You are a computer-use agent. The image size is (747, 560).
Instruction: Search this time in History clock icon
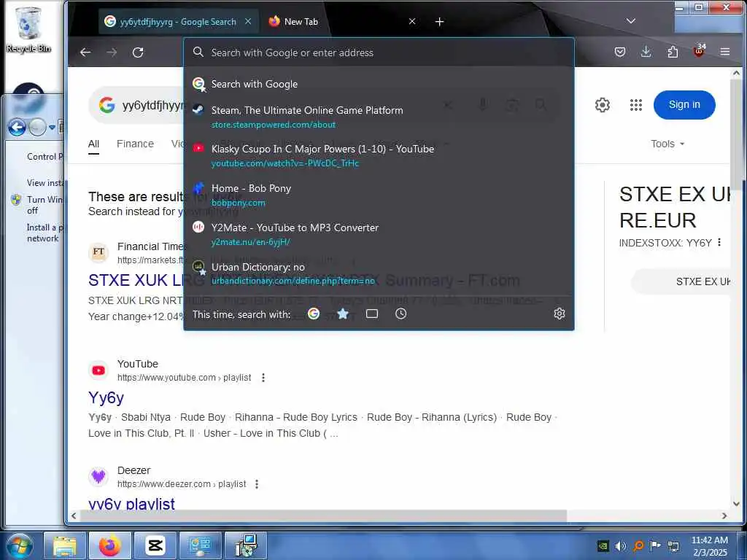click(x=400, y=314)
